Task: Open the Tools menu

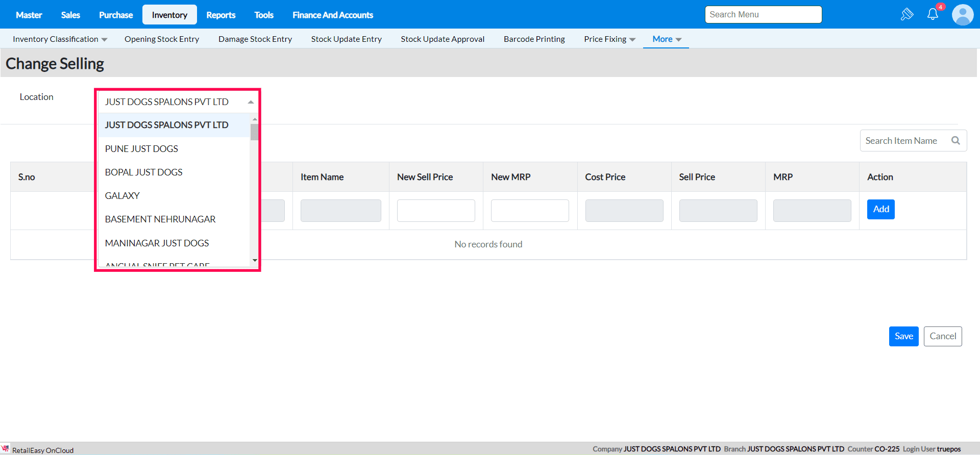Action: click(x=264, y=15)
